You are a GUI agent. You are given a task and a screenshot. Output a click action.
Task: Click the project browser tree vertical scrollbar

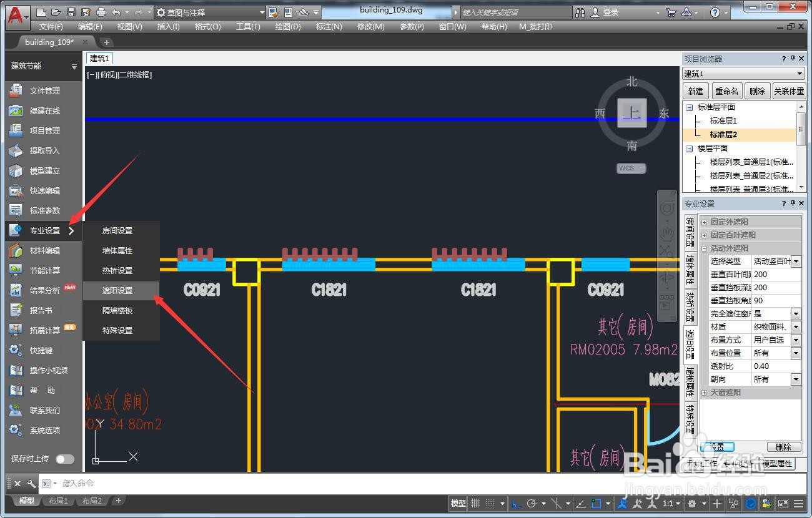tap(801, 147)
